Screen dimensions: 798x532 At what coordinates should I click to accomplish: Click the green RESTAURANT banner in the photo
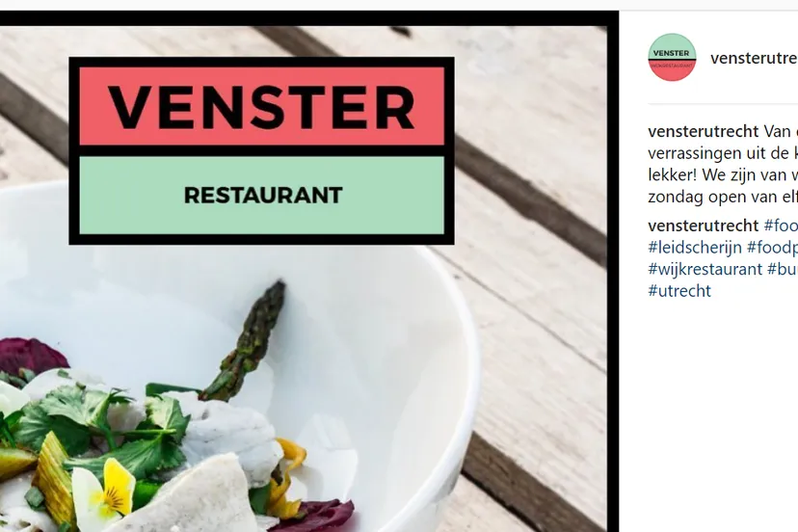(x=261, y=196)
